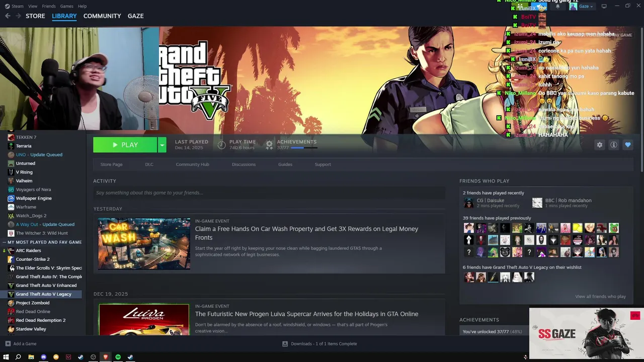Open the Friends menu
Image resolution: width=644 pixels, height=362 pixels.
tap(49, 6)
